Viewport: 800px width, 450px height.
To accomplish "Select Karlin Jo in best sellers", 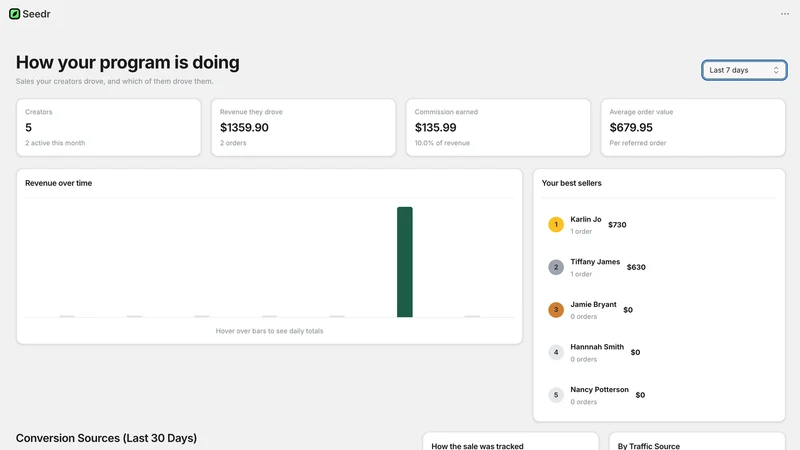I will (586, 219).
